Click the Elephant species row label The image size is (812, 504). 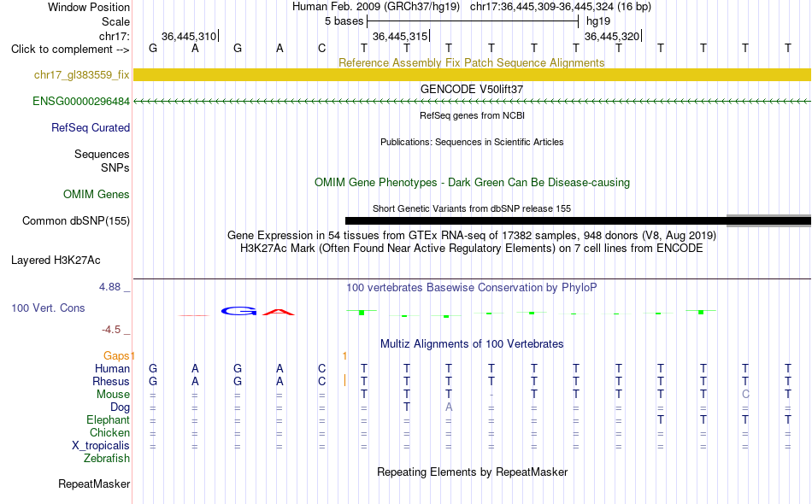109,419
